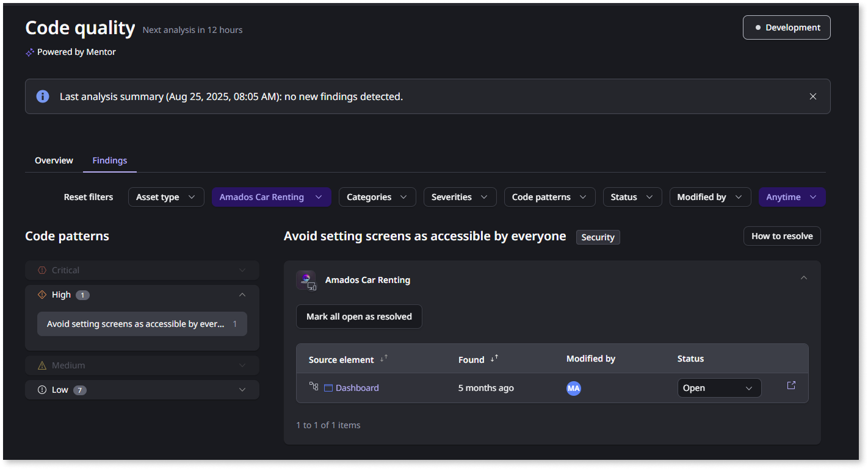Switch to the Overview tab
The image size is (868, 469).
pos(54,160)
